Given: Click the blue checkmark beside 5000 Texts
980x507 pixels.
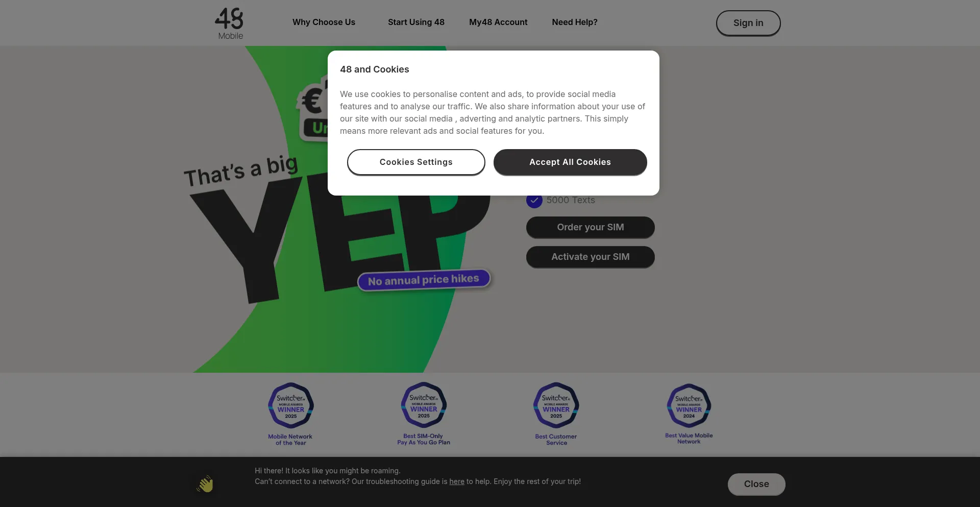Looking at the screenshot, I should click(x=534, y=200).
